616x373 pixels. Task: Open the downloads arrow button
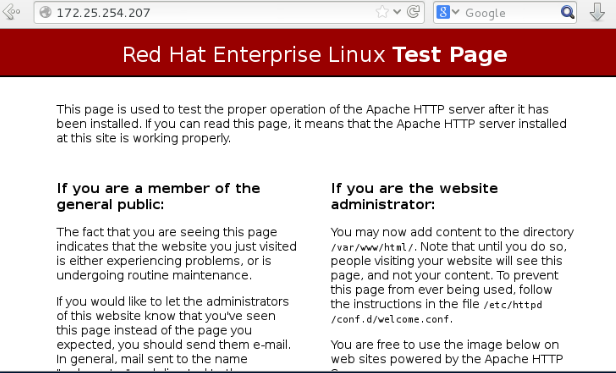597,12
